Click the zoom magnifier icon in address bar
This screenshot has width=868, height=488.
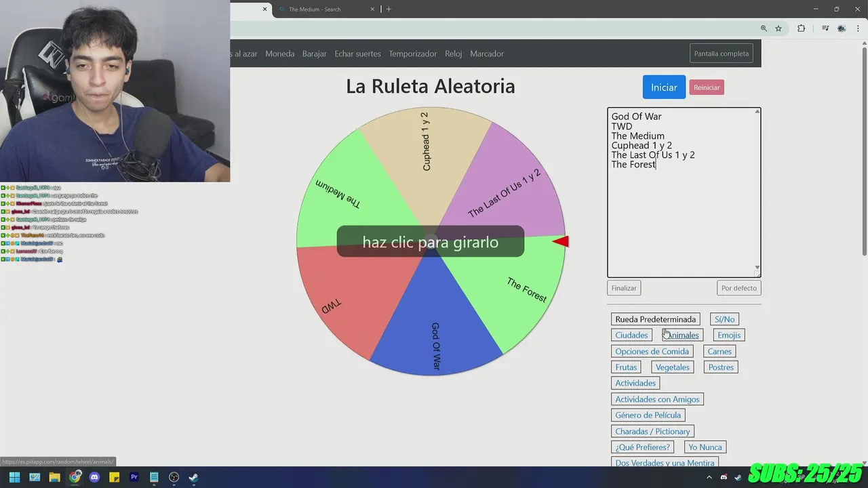click(x=764, y=28)
